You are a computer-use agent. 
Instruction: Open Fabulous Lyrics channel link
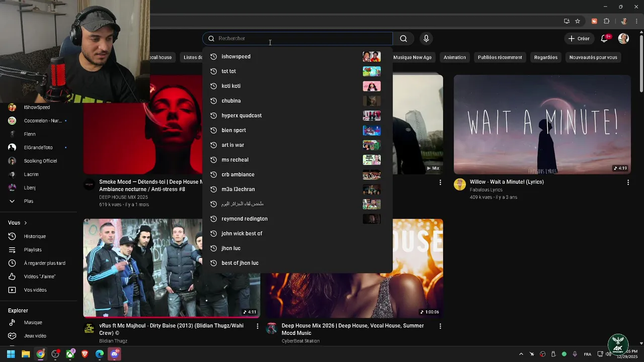pos(486,190)
